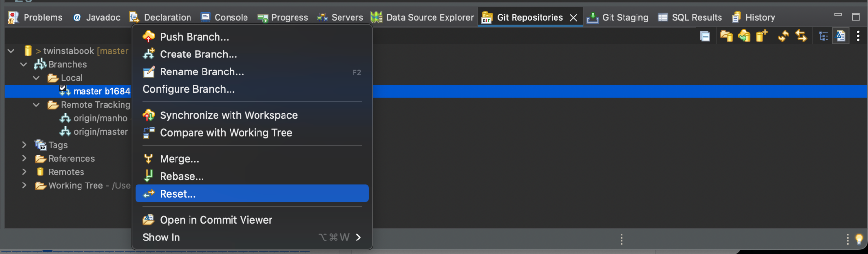868x254 pixels.
Task: Select Merge... from context menu
Action: pos(252,159)
